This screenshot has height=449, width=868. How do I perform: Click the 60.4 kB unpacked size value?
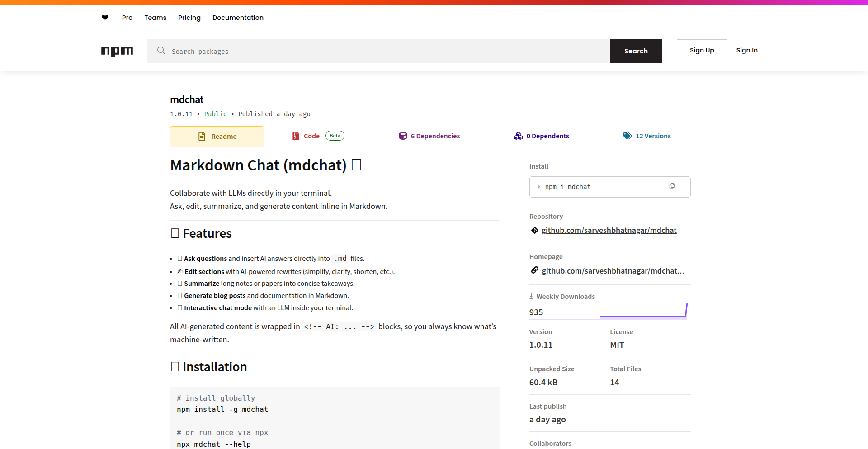pyautogui.click(x=543, y=383)
